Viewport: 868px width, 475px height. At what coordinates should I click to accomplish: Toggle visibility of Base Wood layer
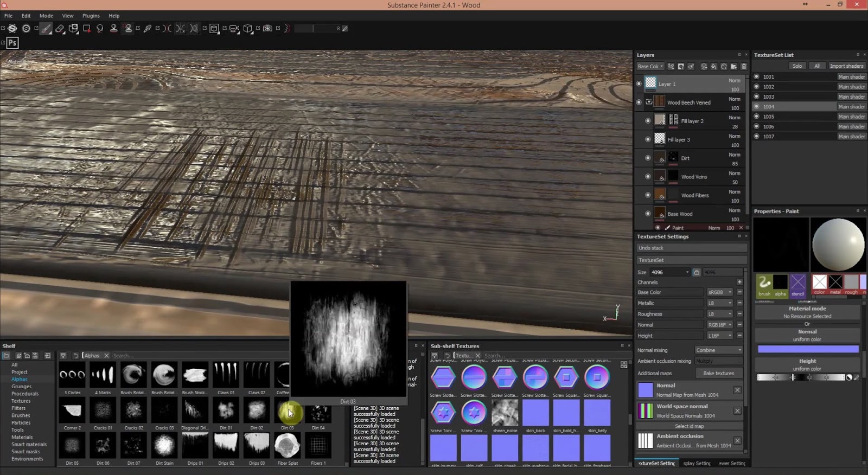(648, 214)
